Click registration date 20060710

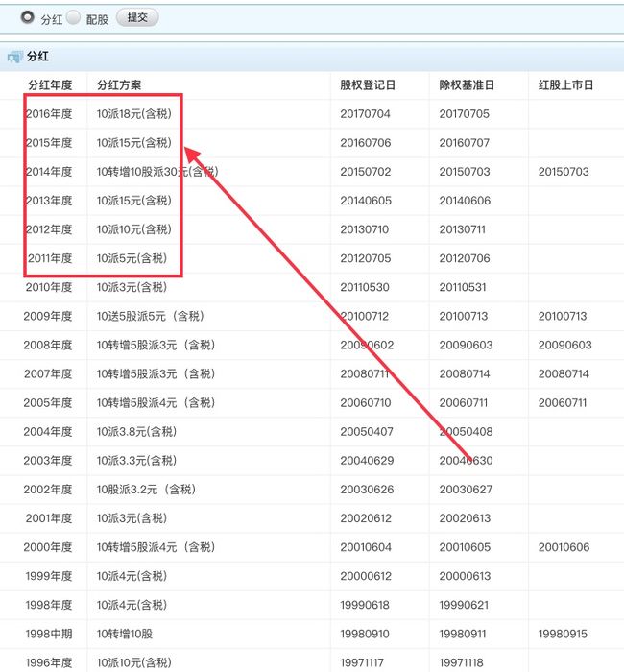[366, 403]
